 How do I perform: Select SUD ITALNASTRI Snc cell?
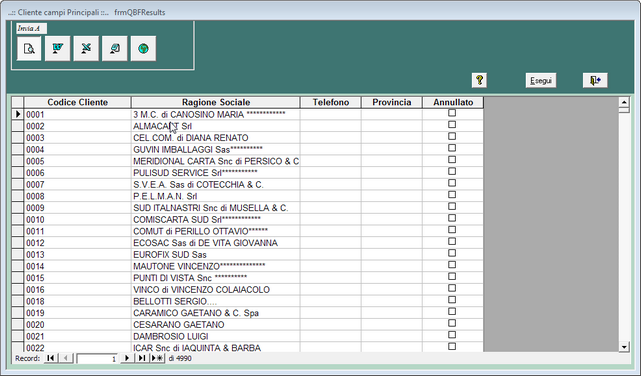coord(215,208)
